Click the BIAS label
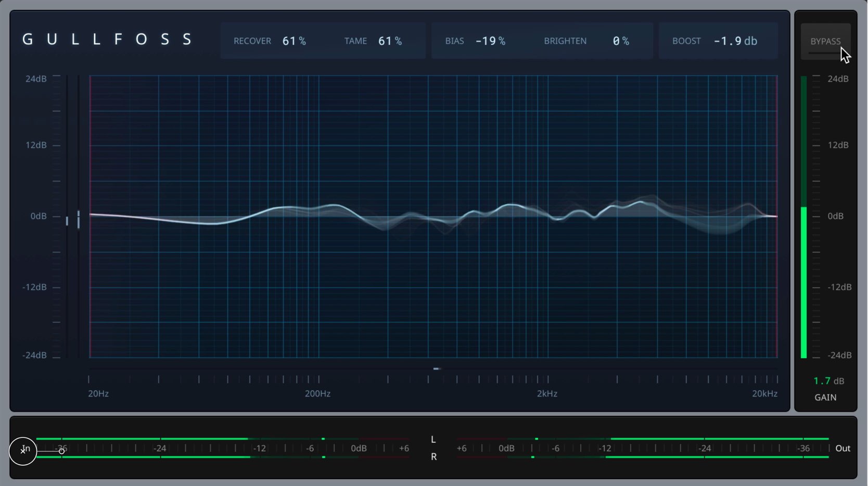 click(454, 41)
